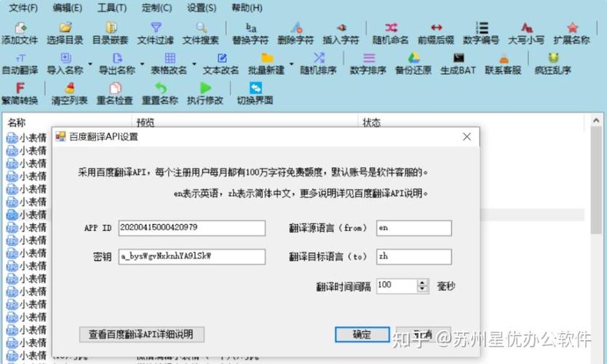Screen dimensions: 607x364
Task: Choose 替换字符 replace characters tool
Action: click(x=250, y=33)
